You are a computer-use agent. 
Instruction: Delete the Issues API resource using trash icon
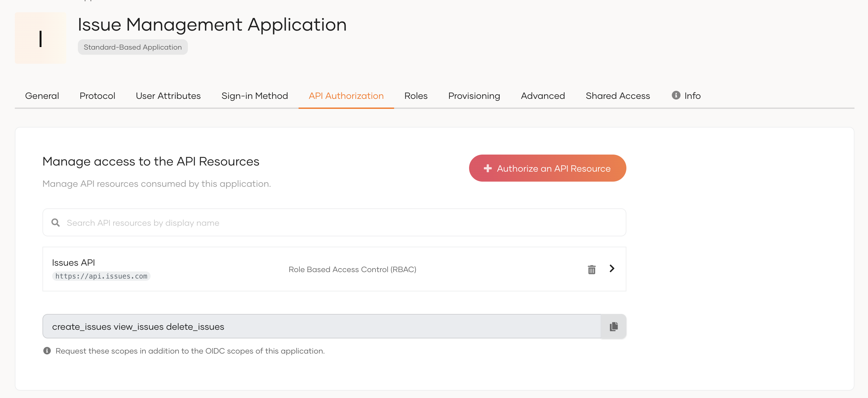(592, 269)
